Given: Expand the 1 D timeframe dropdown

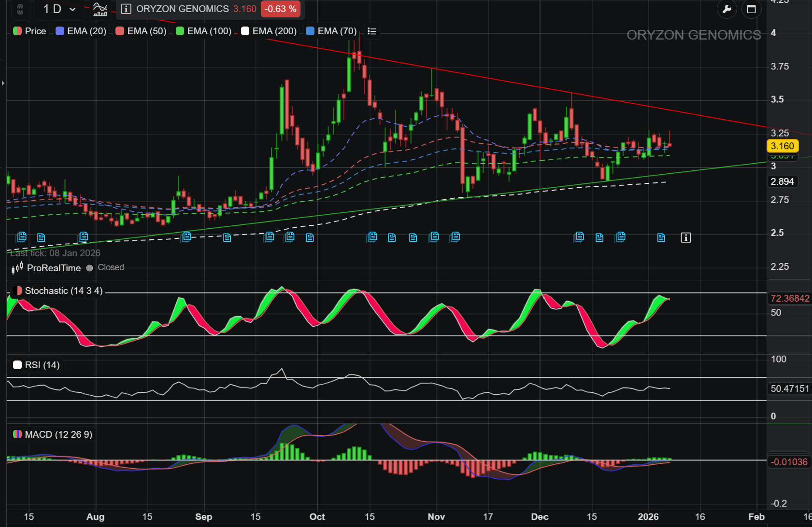Looking at the screenshot, I should 59,9.
